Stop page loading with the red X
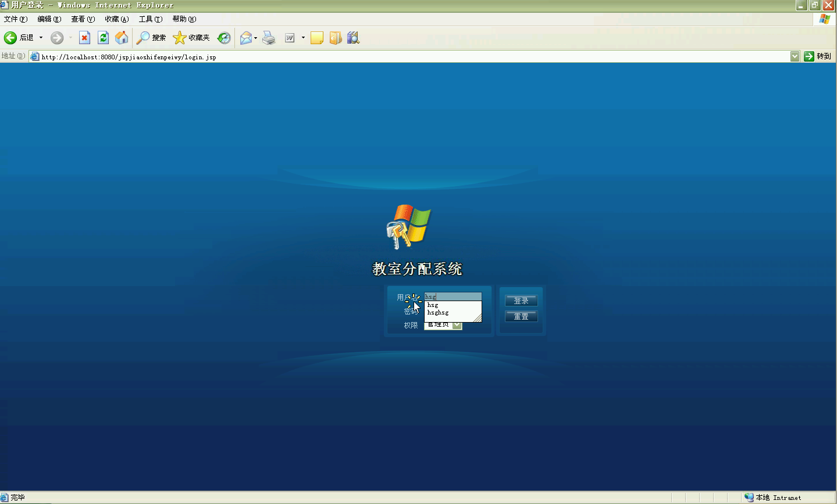Image resolution: width=837 pixels, height=504 pixels. [x=84, y=38]
